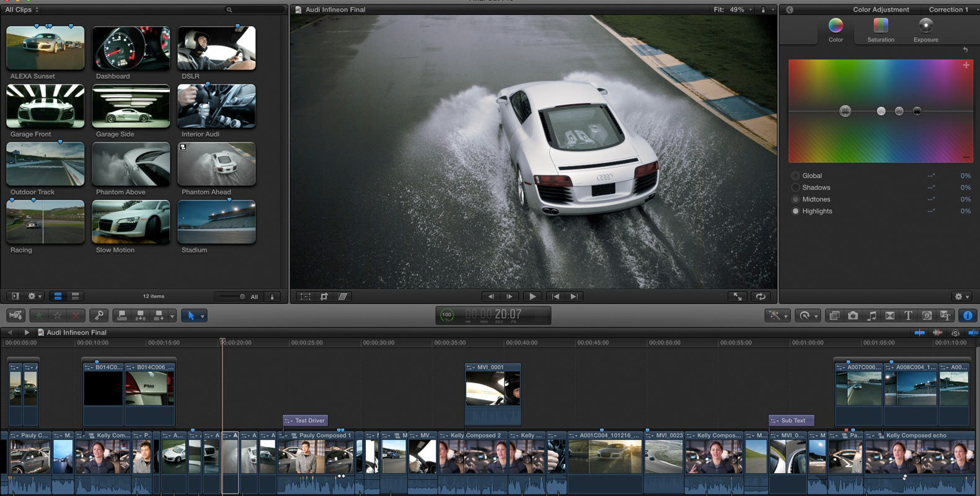The image size is (980, 496).
Task: Select the Midtones radio button
Action: 795,199
